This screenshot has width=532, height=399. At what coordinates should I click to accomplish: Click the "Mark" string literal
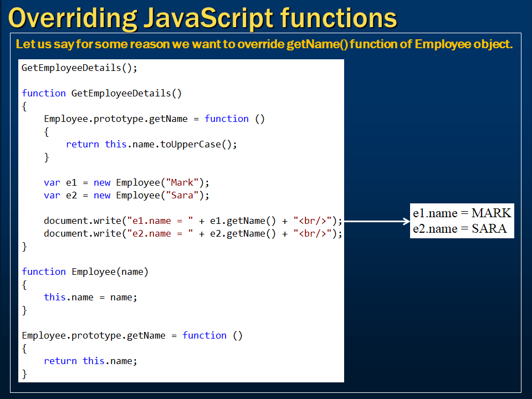pos(182,182)
